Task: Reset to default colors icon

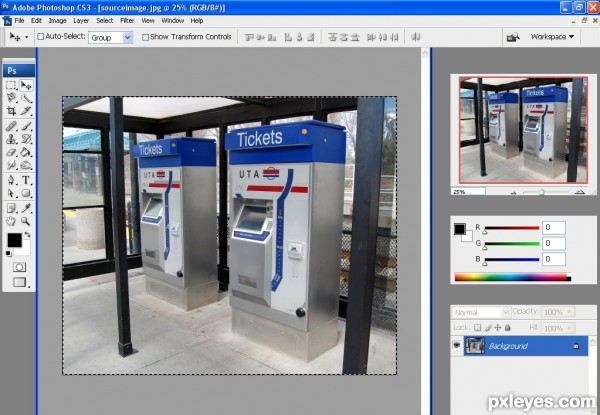Action: (x=8, y=253)
